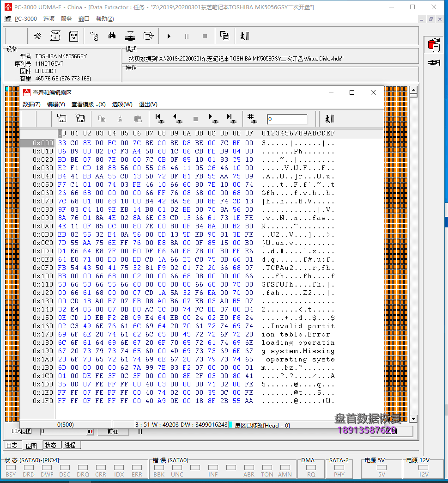Click the stop square in sector editor toolbar
This screenshot has width=448, height=483.
[x=195, y=119]
